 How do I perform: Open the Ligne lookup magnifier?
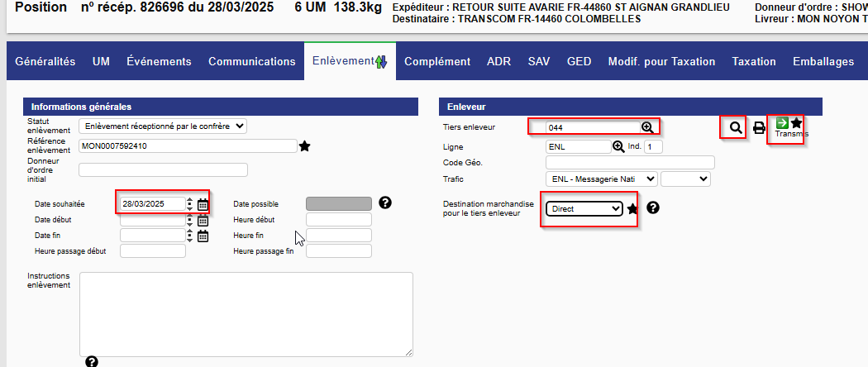[x=619, y=146]
